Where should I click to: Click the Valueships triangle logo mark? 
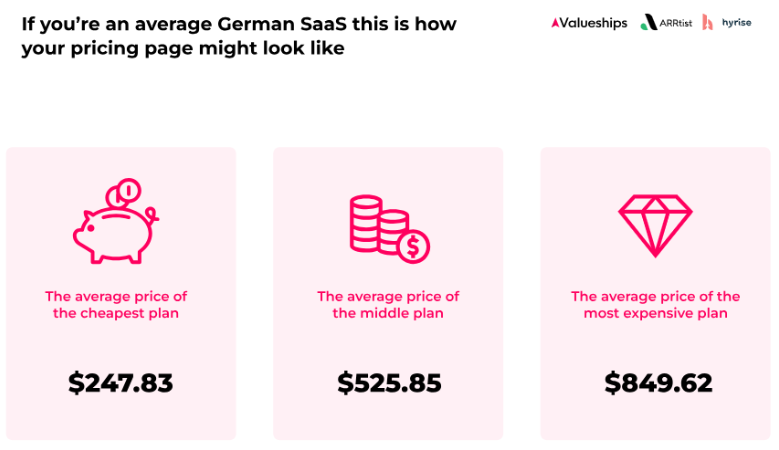click(555, 23)
